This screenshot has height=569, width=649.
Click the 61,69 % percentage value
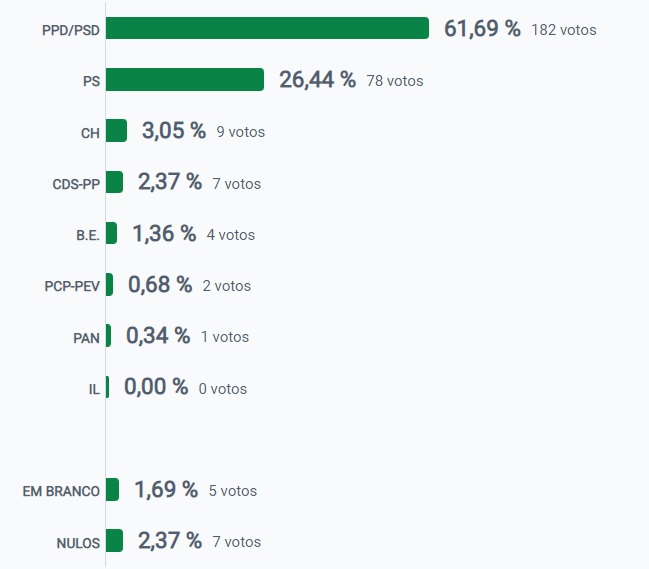(x=482, y=29)
